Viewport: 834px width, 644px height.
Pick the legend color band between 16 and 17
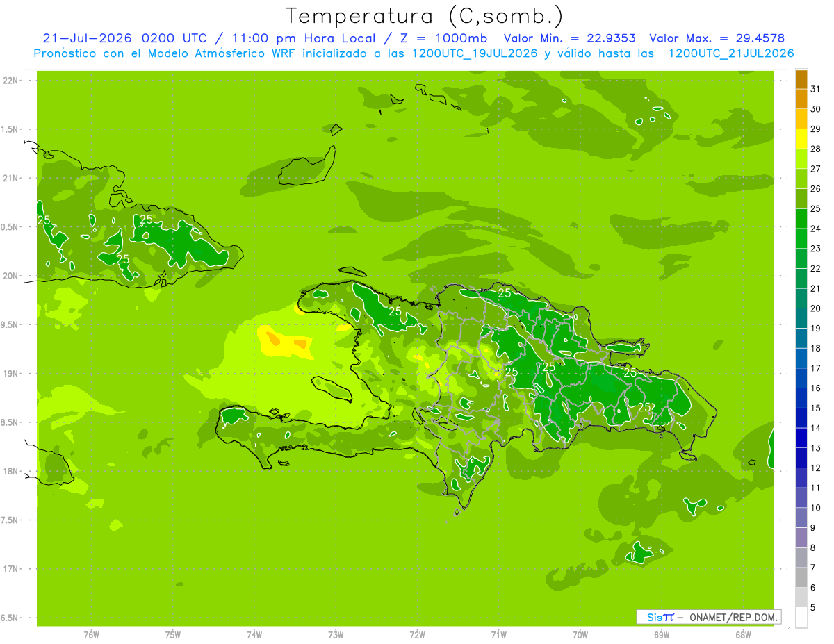[801, 379]
